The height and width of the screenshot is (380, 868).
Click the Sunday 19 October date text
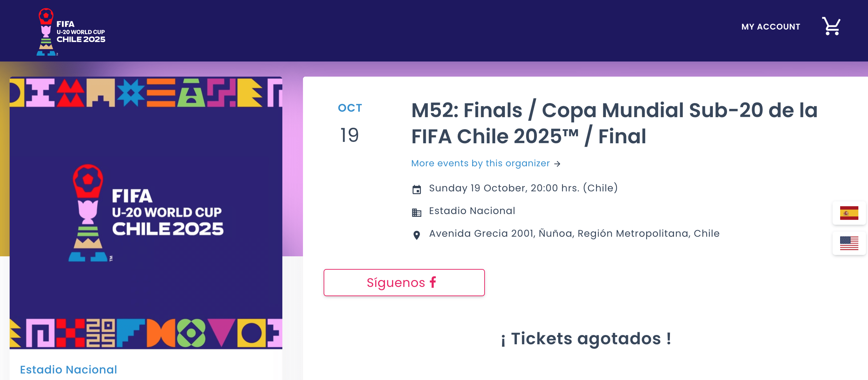point(523,188)
